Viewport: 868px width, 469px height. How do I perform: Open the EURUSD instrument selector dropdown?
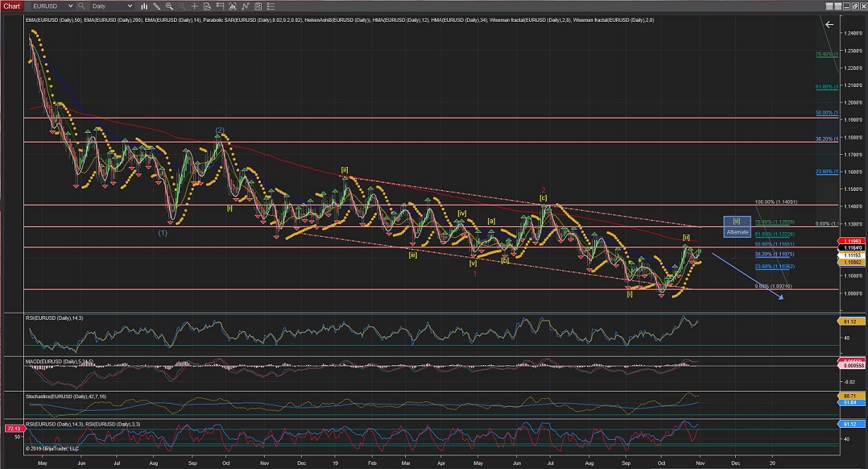(52, 6)
